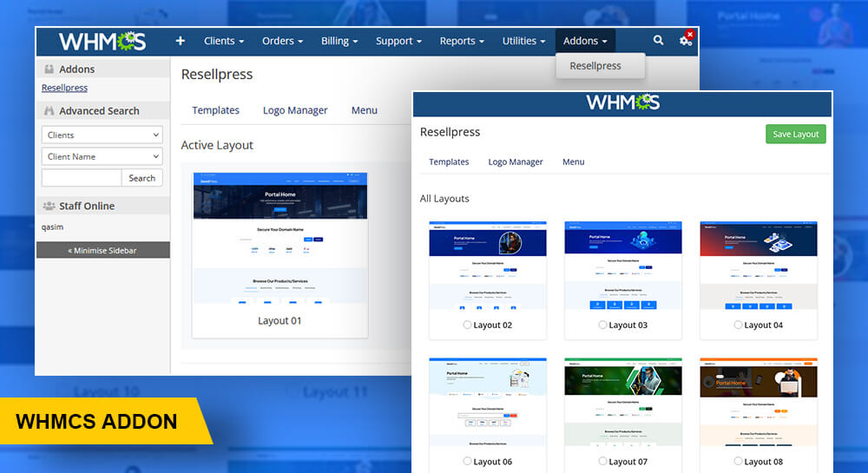Click the Addons puzzle icon in sidebar
The image size is (868, 473).
pyautogui.click(x=49, y=69)
